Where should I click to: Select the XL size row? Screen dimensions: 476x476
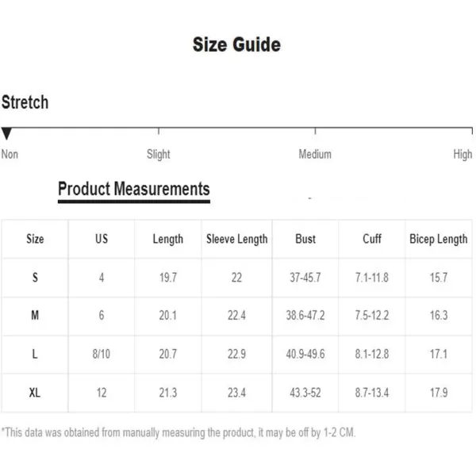(35, 393)
